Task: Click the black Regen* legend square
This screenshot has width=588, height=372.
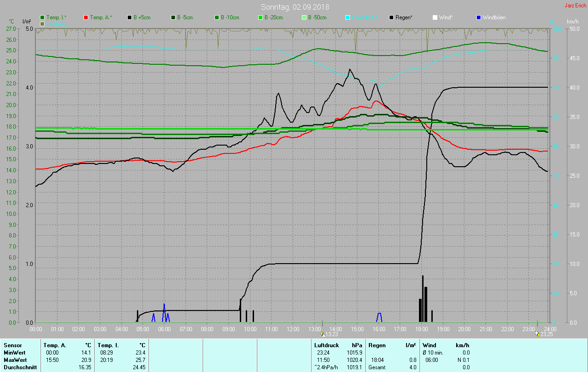Action: coord(391,17)
